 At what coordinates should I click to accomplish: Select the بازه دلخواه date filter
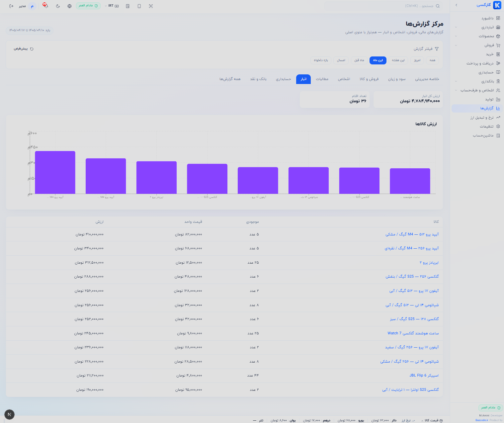click(321, 60)
